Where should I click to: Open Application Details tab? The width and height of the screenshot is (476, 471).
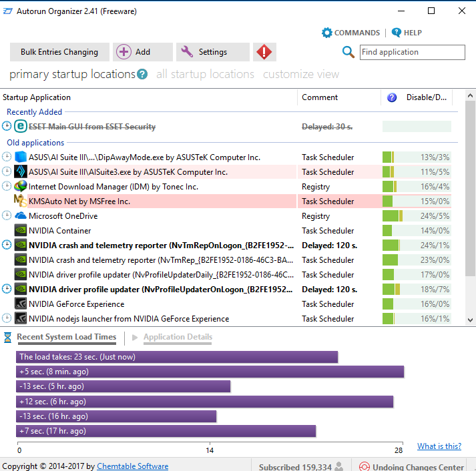pyautogui.click(x=178, y=337)
